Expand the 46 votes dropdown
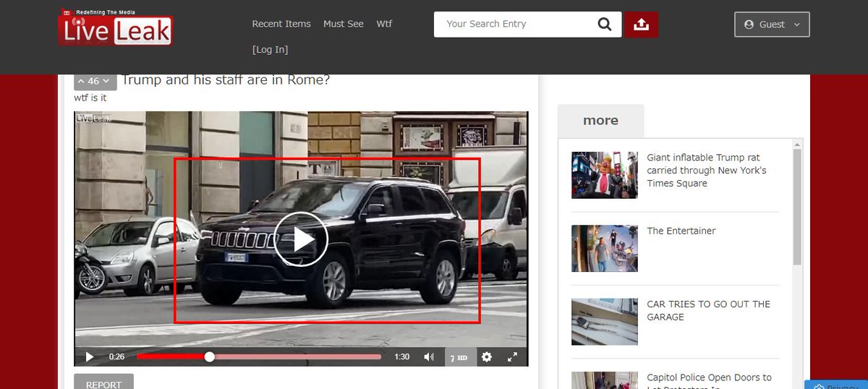 tap(95, 81)
